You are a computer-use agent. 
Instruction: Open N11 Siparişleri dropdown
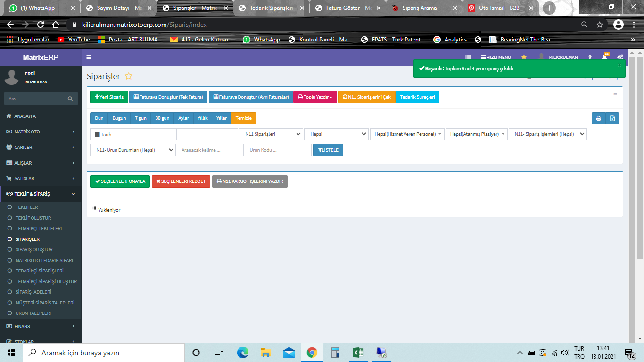(x=271, y=134)
